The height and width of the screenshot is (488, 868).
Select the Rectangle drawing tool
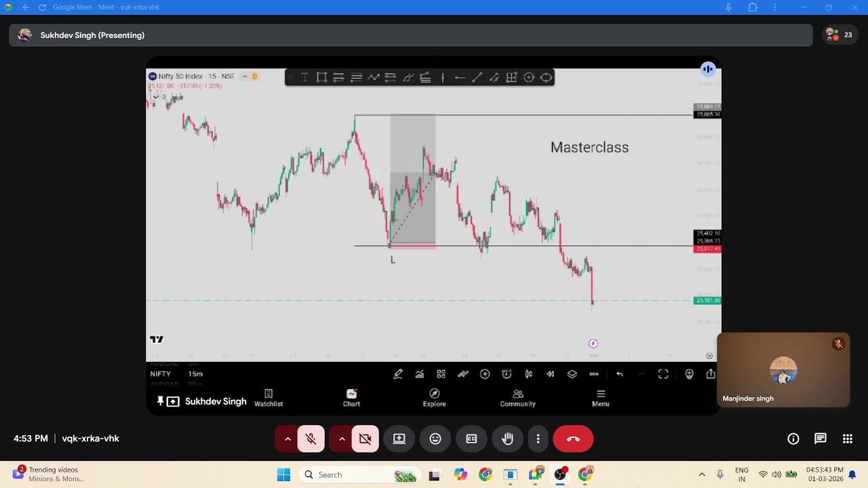point(321,77)
